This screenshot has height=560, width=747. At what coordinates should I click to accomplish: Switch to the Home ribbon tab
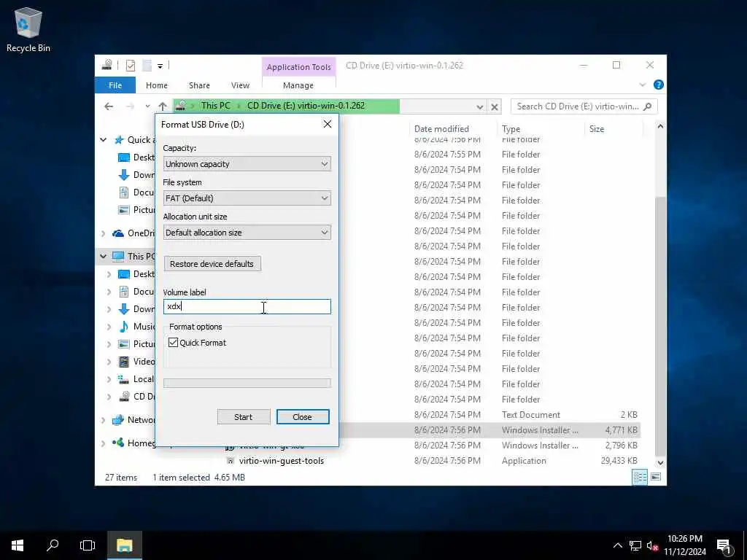pos(157,85)
